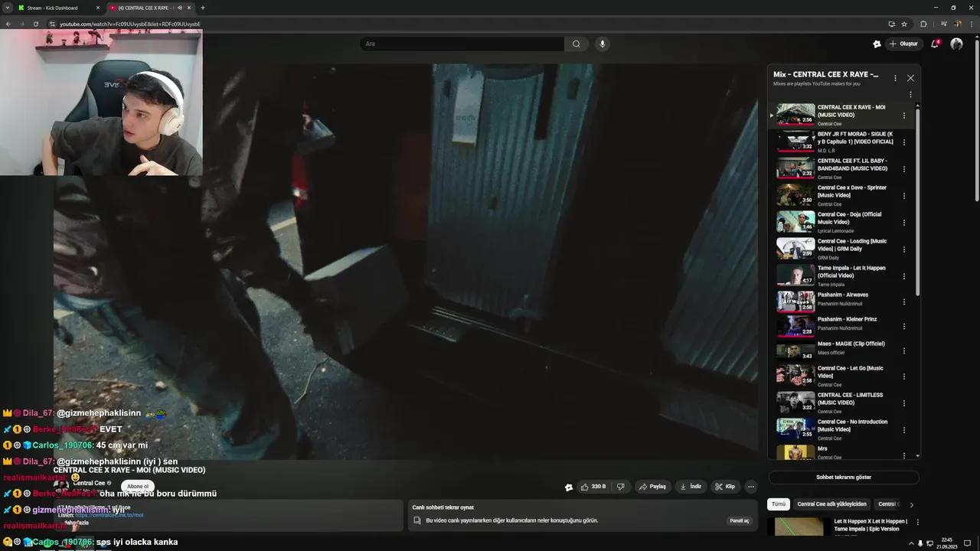
Task: Open site information icon in address bar
Action: [x=52, y=24]
